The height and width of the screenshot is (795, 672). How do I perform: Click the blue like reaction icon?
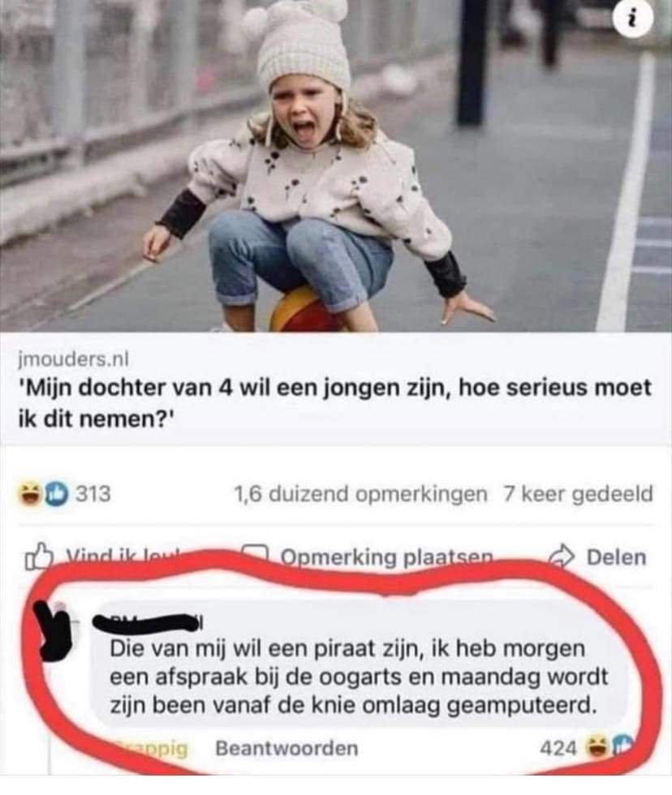56,494
